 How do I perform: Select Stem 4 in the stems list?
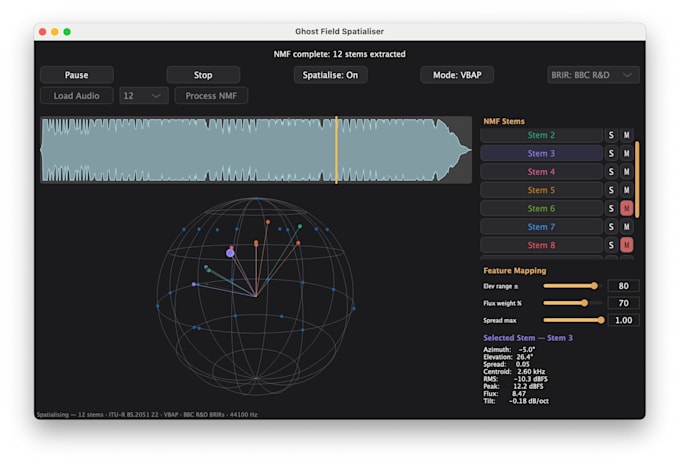click(541, 172)
